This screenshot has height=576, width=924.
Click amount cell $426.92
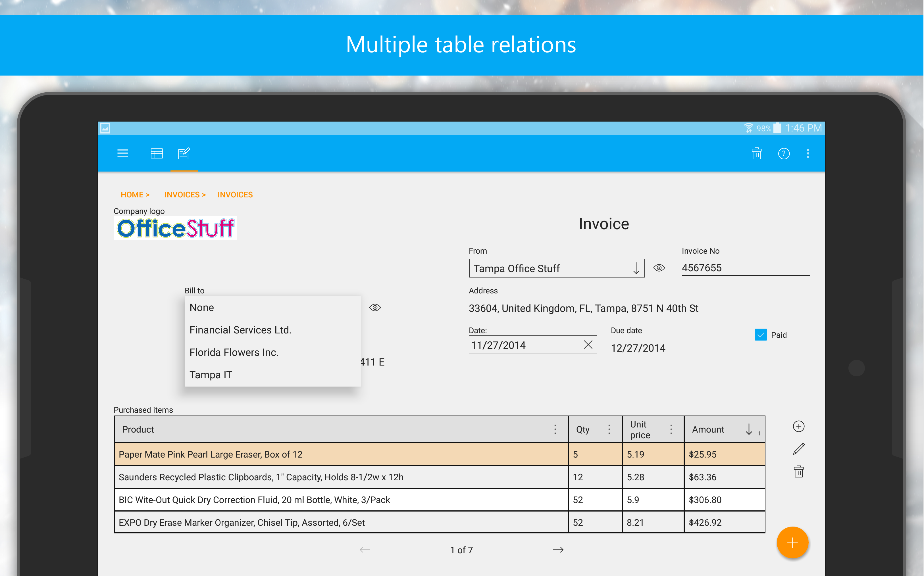(x=724, y=522)
